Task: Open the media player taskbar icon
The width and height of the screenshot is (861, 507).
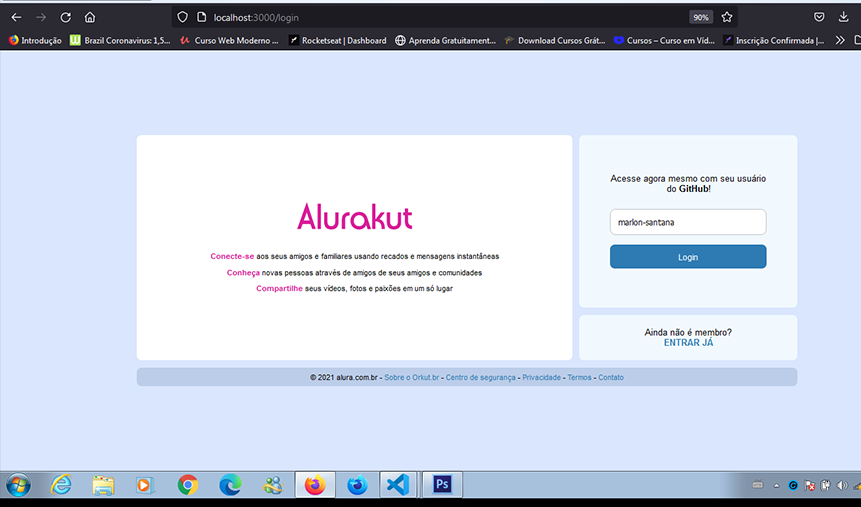Action: click(x=144, y=485)
